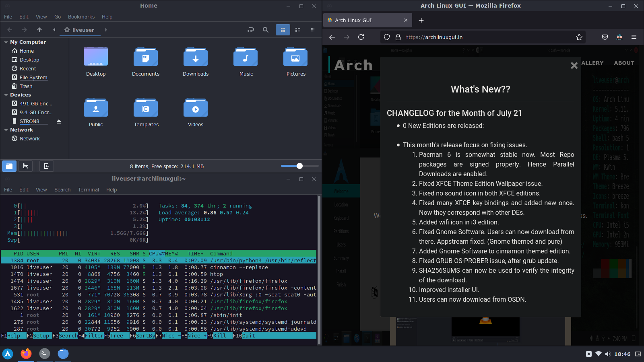
Task: Collapse the Network sidebar section
Action: click(x=6, y=130)
